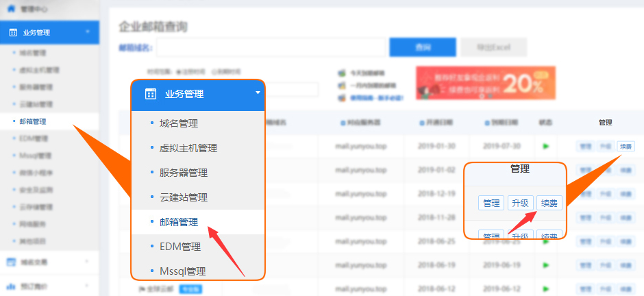Collapse 业务管理 using the enlarged dropdown arrow
Image resolution: width=644 pixels, height=296 pixels.
tap(258, 92)
